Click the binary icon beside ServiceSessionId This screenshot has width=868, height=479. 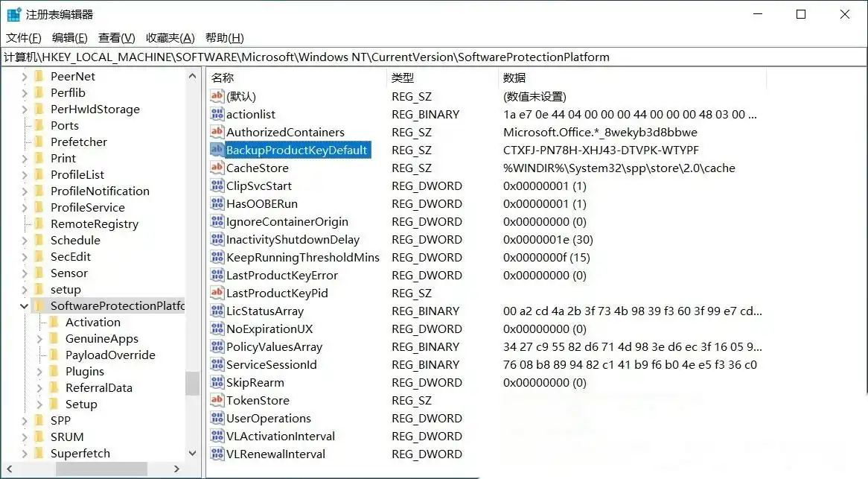(217, 364)
